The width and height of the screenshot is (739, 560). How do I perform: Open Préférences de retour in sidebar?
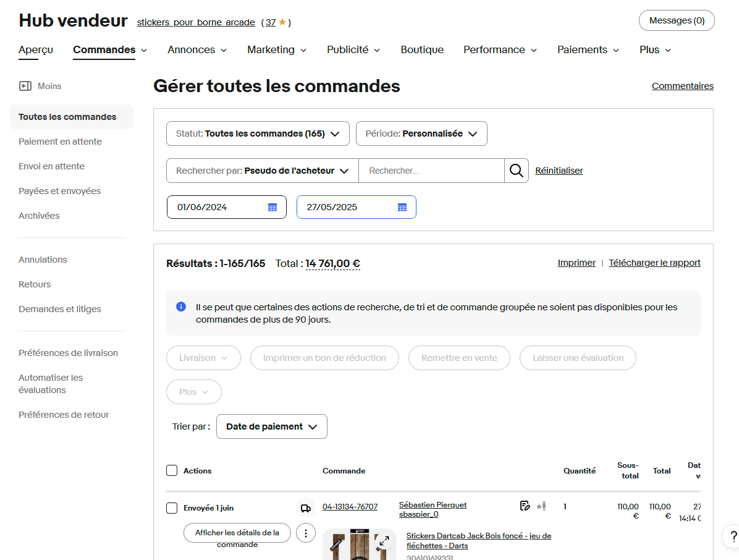[x=64, y=415]
